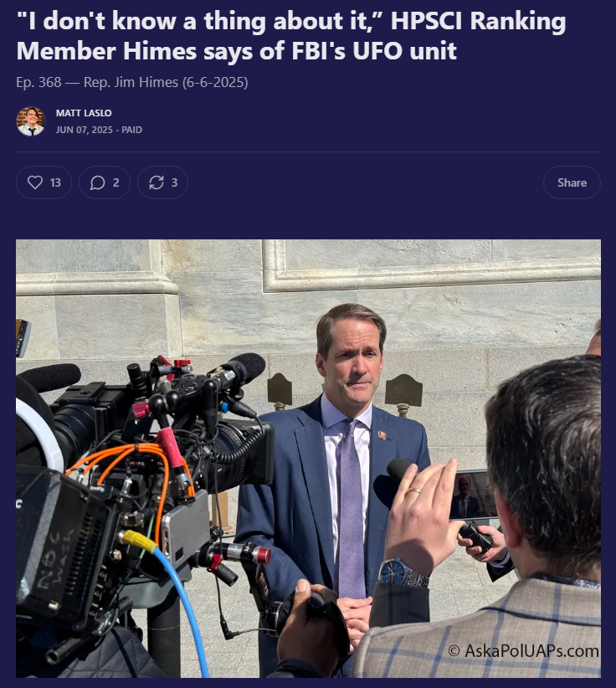Screen dimensions: 616x688
Task: Click the JUN 07, 2025 publish date
Action: pyautogui.click(x=85, y=130)
